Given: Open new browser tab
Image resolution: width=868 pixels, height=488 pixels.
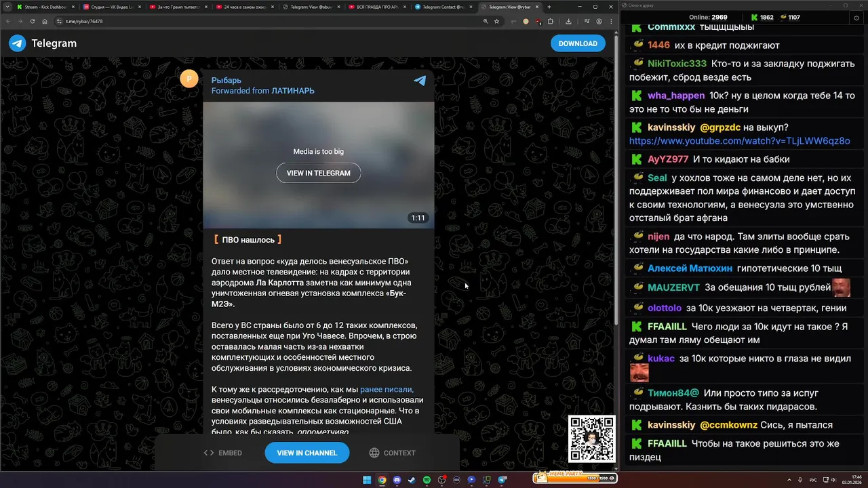Looking at the screenshot, I should coord(549,7).
